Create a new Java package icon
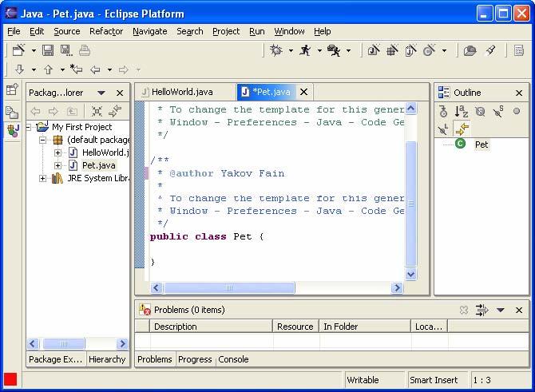Image resolution: width=535 pixels, height=392 pixels. 392,50
